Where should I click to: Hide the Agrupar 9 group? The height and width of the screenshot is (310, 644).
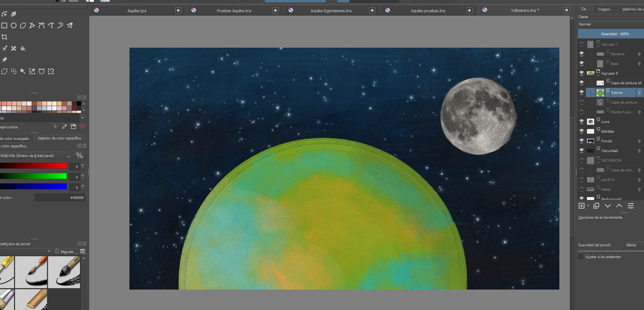tap(582, 73)
